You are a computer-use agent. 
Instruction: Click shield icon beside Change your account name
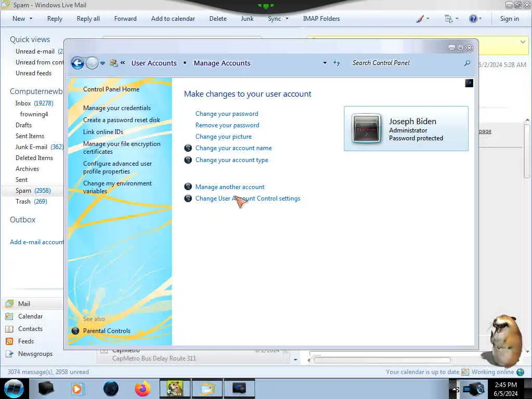coord(188,148)
